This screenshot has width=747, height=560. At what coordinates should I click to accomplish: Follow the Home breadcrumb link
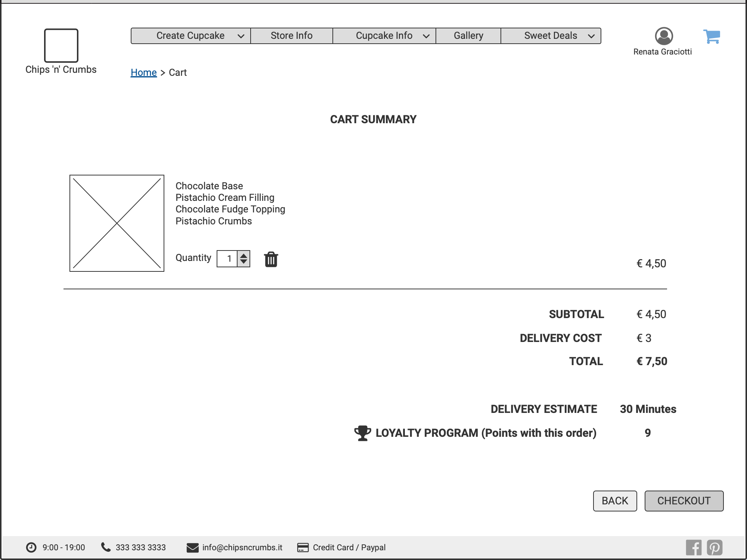click(x=143, y=72)
